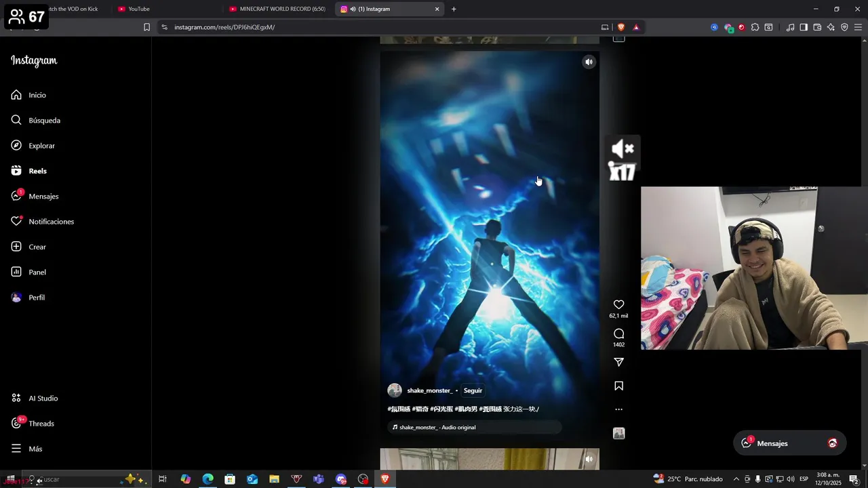Show hidden system tray icons chevron
The height and width of the screenshot is (488, 868).
pyautogui.click(x=736, y=479)
